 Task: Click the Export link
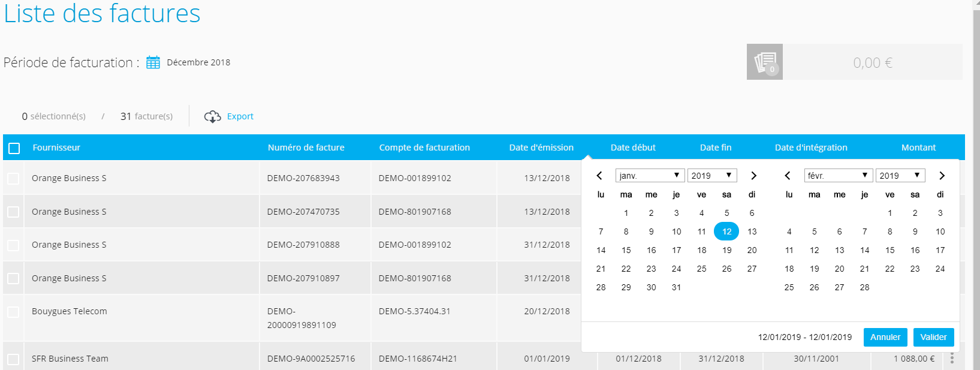click(x=240, y=116)
